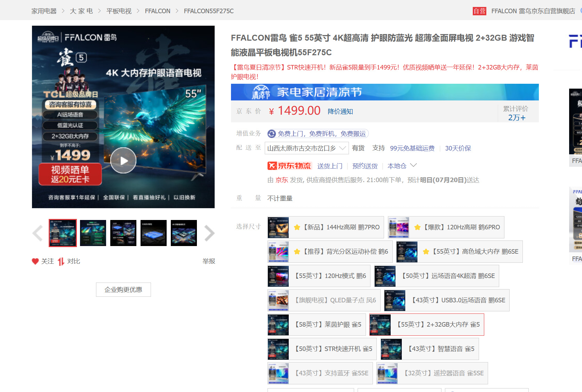The width and height of the screenshot is (582, 392).
Task: Select 【58英寸】莱茵护眼 雀5 option
Action: [x=317, y=325]
